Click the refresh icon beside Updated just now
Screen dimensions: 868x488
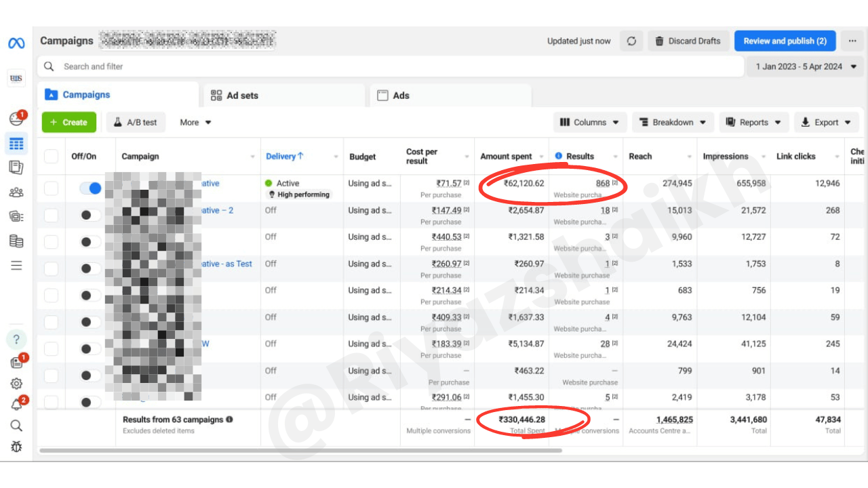(x=631, y=41)
